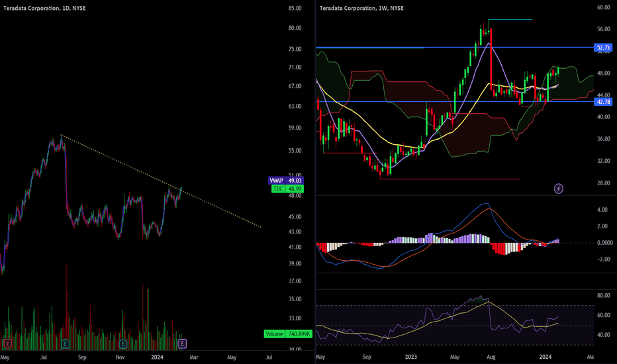Click the 59.00 price on daily axis
Screen dimensions: 617x364
click(x=295, y=128)
